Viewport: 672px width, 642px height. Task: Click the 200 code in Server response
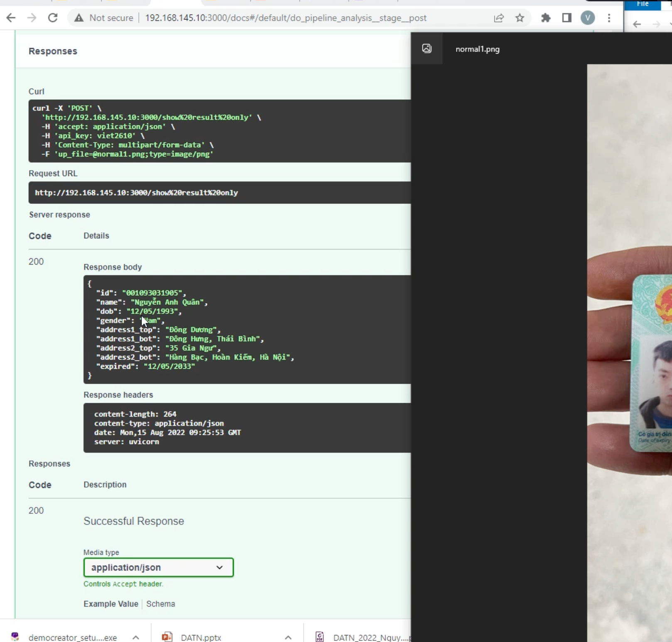click(36, 262)
